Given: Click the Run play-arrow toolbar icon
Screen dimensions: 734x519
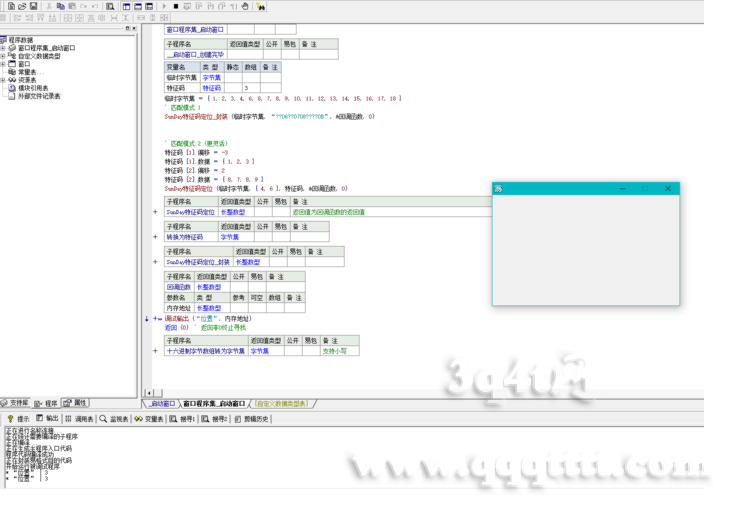Looking at the screenshot, I should pos(164,6).
